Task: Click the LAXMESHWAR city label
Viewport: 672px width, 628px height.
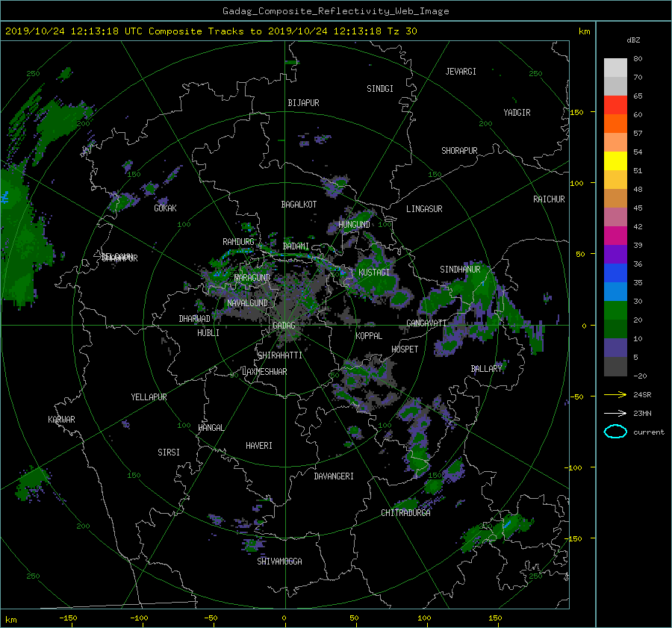Action: pos(264,372)
